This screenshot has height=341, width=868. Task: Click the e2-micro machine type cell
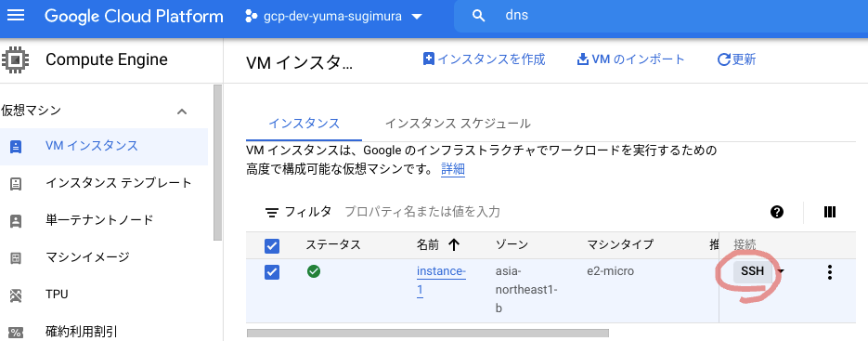(610, 271)
